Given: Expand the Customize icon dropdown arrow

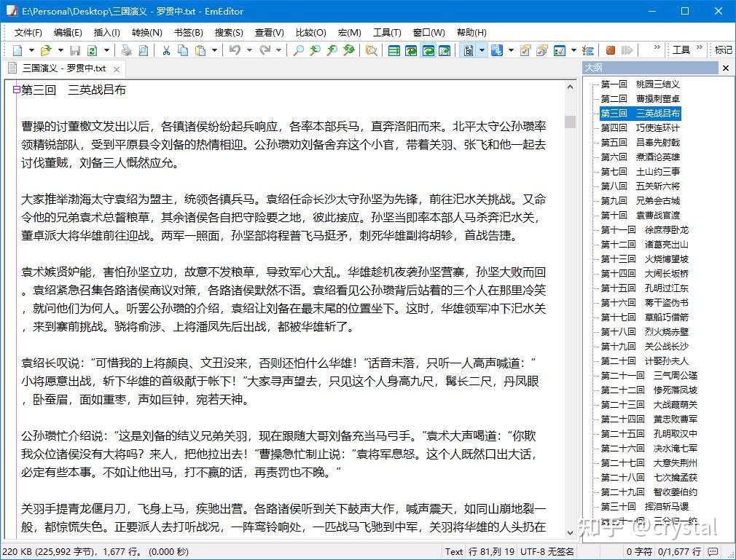Looking at the screenshot, I should pyautogui.click(x=573, y=50).
